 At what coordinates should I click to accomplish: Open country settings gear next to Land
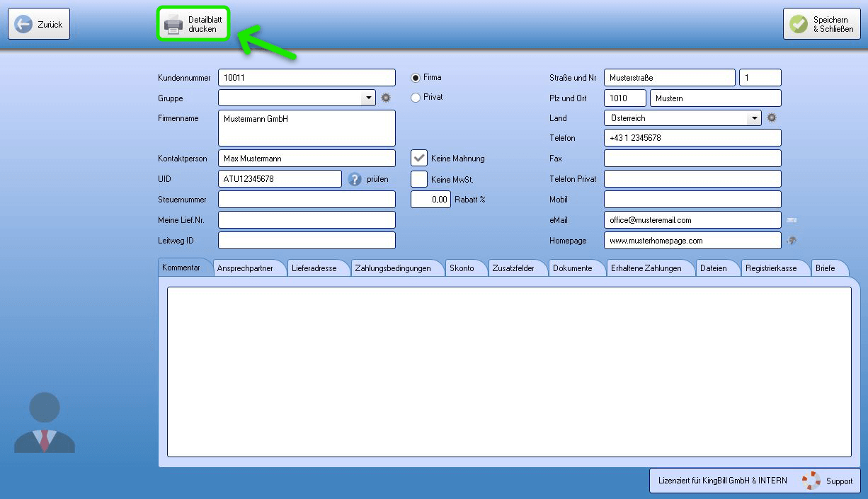tap(772, 118)
